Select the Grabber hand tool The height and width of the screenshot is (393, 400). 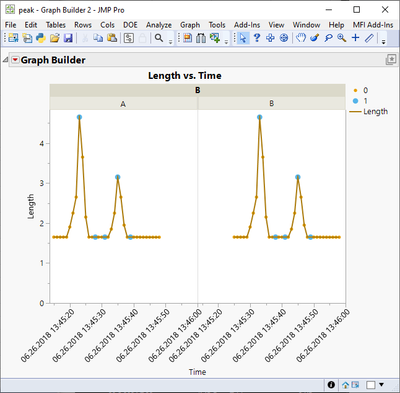pyautogui.click(x=301, y=38)
